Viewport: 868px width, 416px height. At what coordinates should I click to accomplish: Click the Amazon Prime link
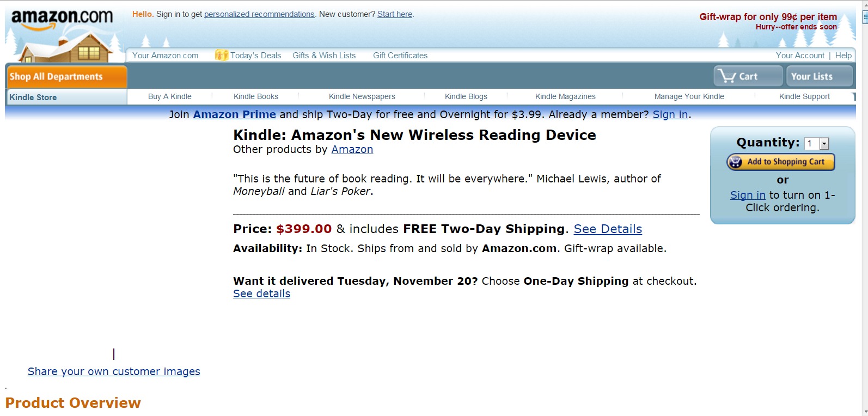[234, 114]
